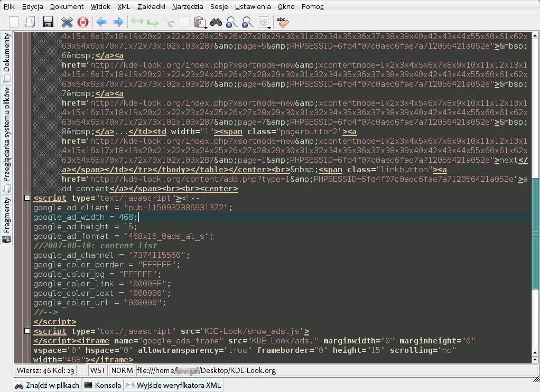Open the Ustawienia menu
This screenshot has width=540, height=392.
(x=253, y=6)
